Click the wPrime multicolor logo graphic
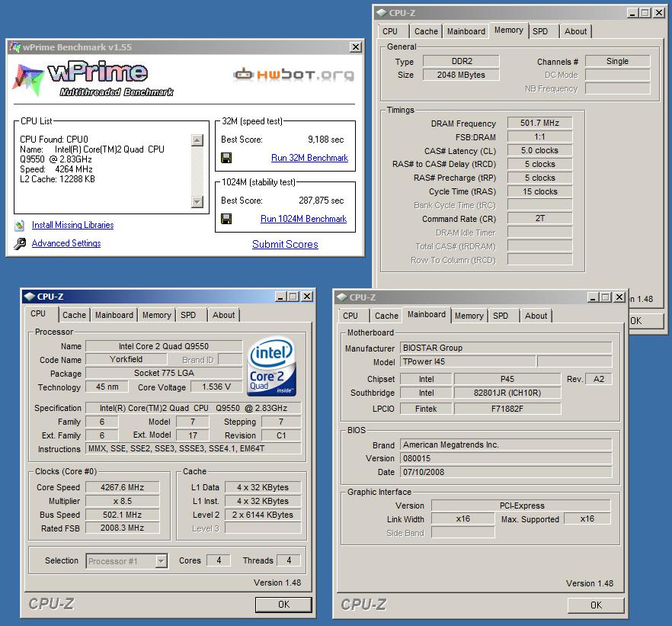Screen dimensions: 672x626 (x=28, y=80)
